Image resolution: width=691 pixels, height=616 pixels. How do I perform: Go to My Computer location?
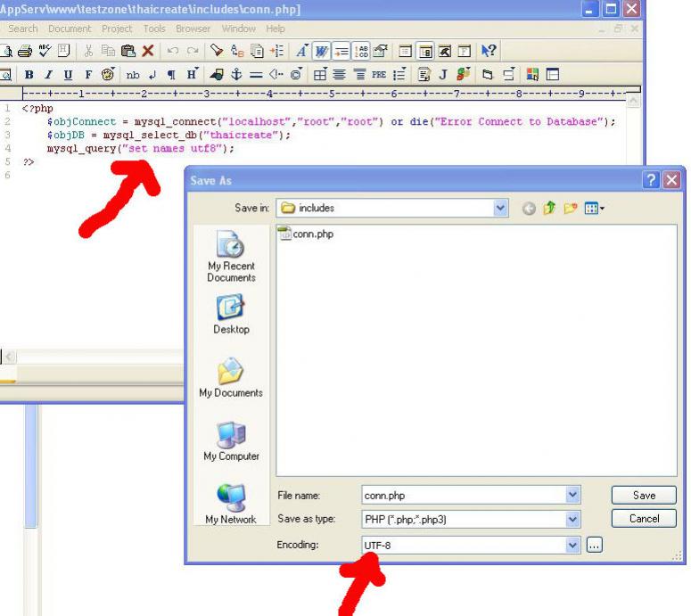[x=231, y=441]
